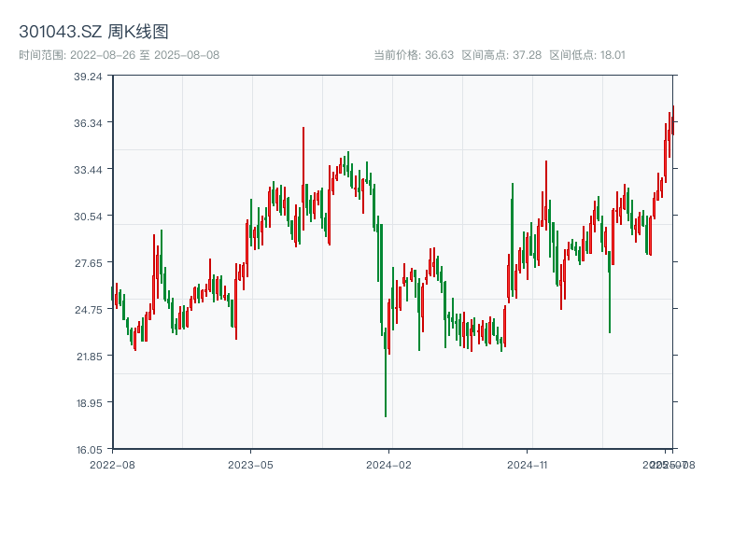
Task: Click the last red candle at the chart's right edge
Action: [673, 120]
